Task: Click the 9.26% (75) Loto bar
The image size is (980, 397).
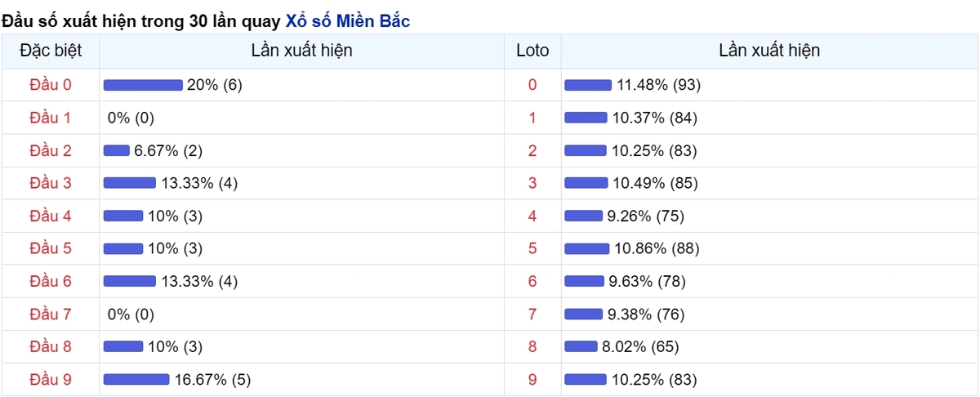Action: [x=583, y=216]
